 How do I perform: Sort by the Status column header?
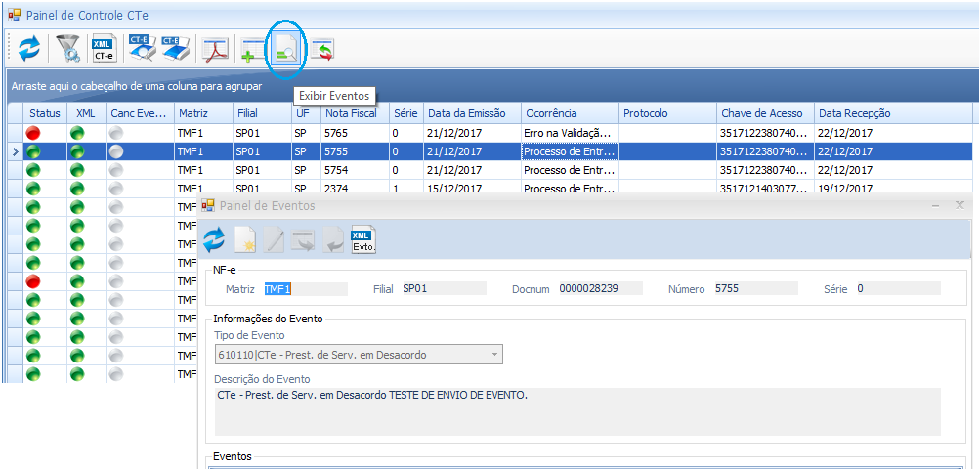coord(44,113)
